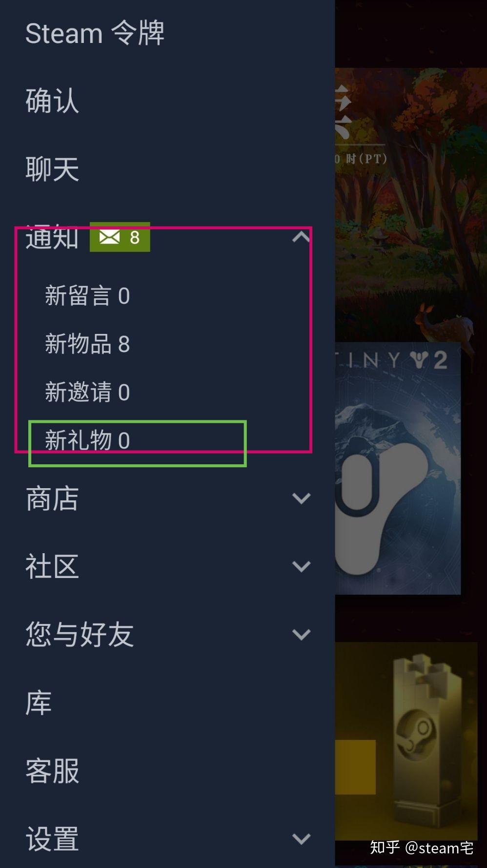Click the green envelope notification badge

point(120,237)
